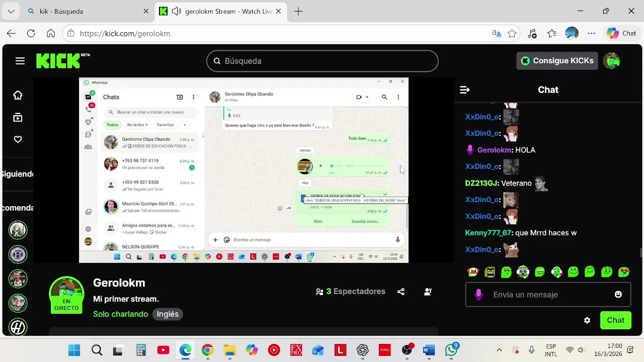Open Following via the heart icon

pyautogui.click(x=18, y=140)
